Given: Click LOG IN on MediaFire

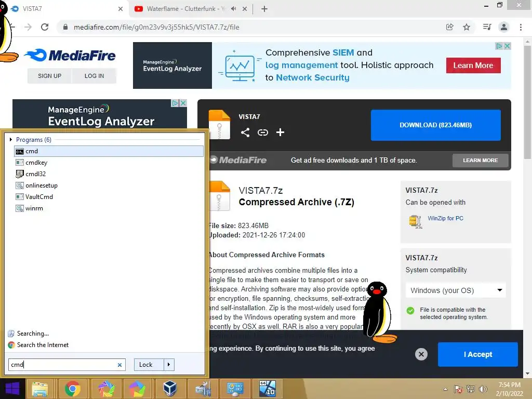Looking at the screenshot, I should point(95,76).
